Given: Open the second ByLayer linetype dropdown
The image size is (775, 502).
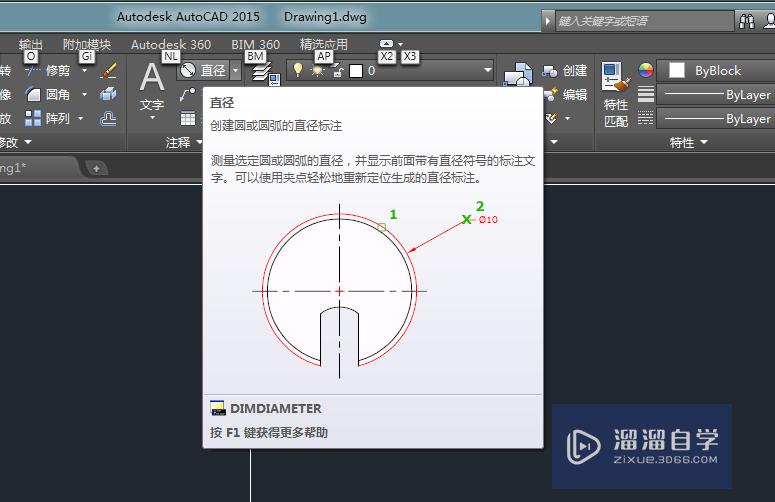Looking at the screenshot, I should [x=716, y=119].
